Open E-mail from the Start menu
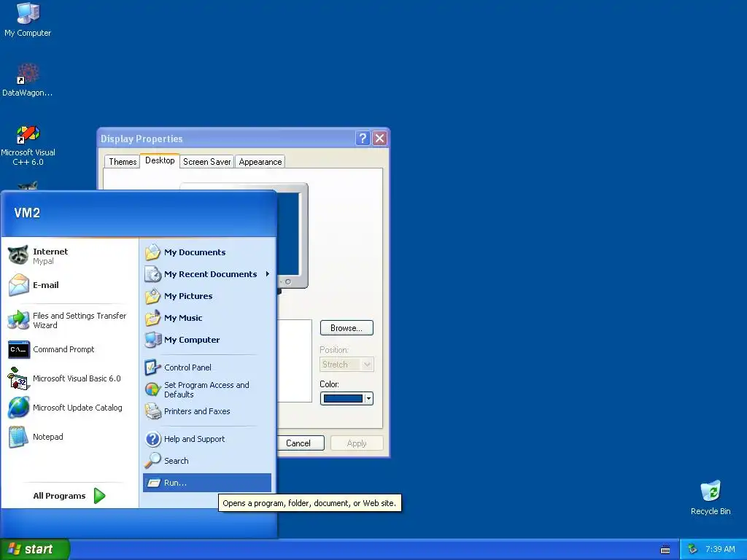This screenshot has width=747, height=560. click(x=69, y=285)
